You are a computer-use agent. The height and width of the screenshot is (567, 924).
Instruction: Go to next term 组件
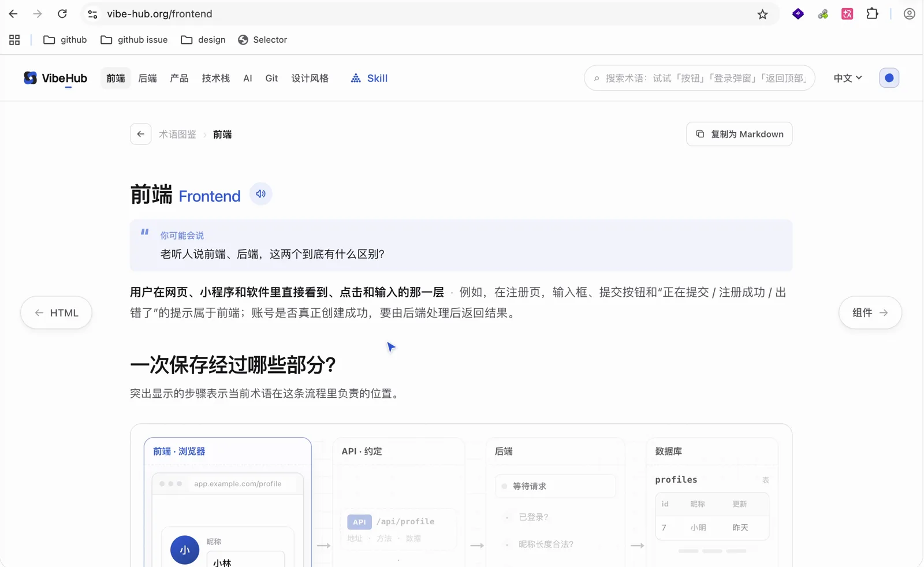click(x=870, y=312)
